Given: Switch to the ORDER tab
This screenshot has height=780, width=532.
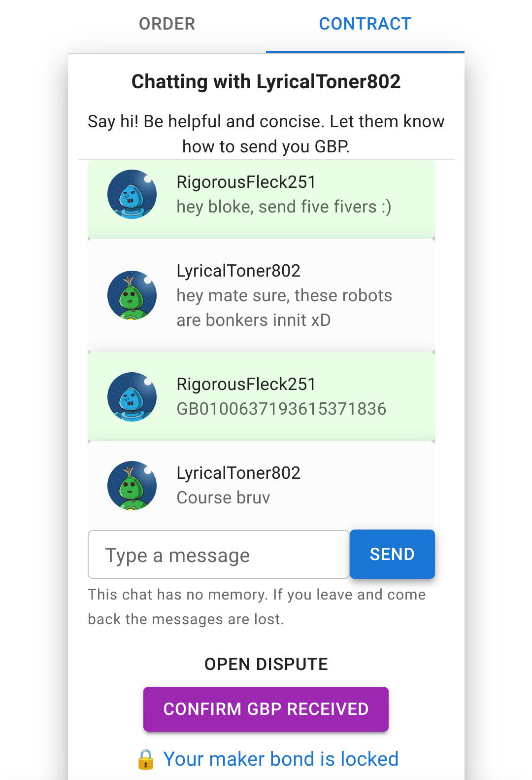Looking at the screenshot, I should (x=167, y=24).
